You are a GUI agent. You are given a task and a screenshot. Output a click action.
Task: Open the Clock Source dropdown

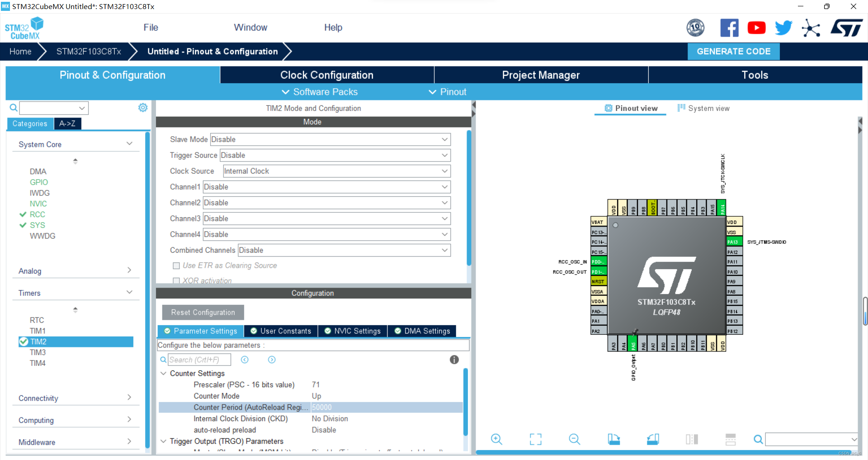[337, 171]
